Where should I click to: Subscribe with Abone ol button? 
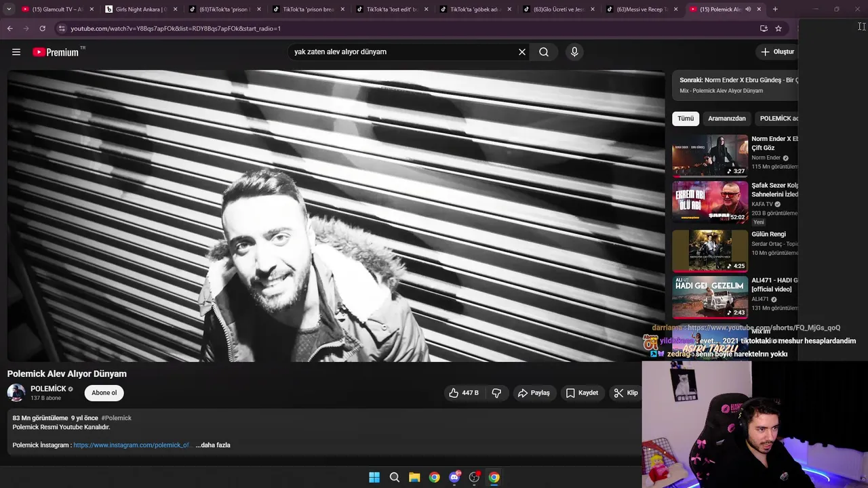[104, 392]
